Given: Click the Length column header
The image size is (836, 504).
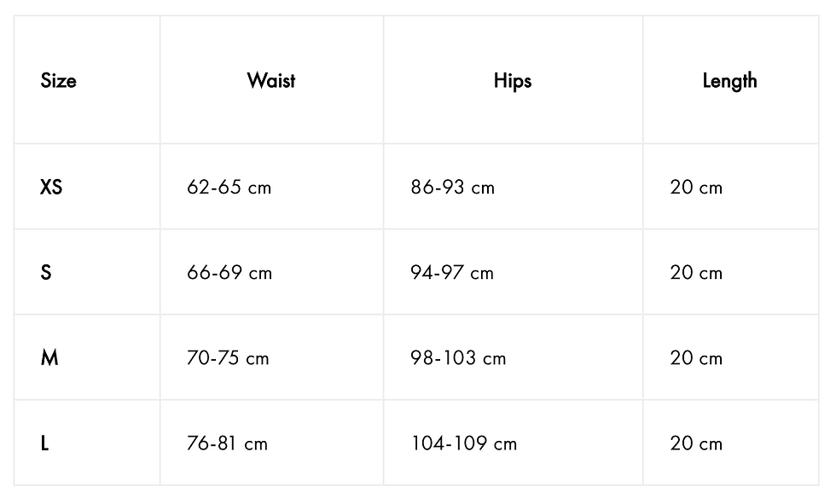Looking at the screenshot, I should point(729,81).
